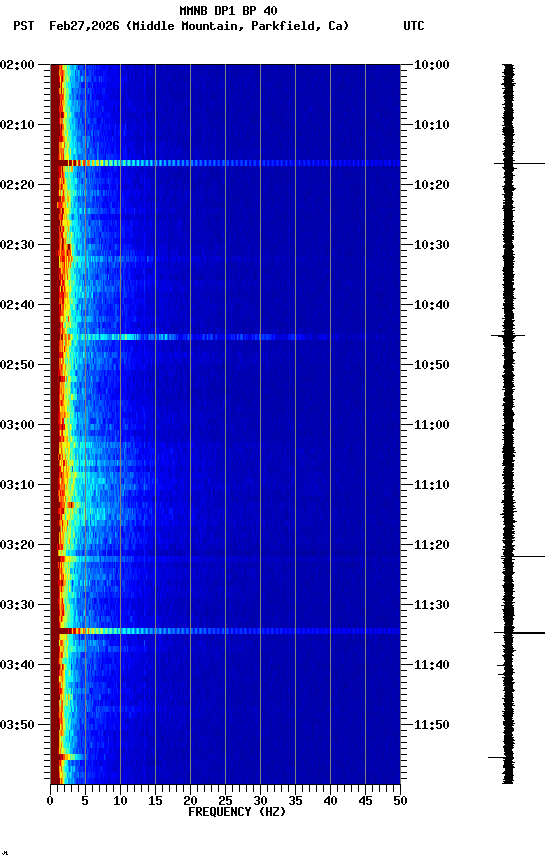This screenshot has width=552, height=864.
Task: Click the 03:10 PST time label
Action: (x=17, y=485)
